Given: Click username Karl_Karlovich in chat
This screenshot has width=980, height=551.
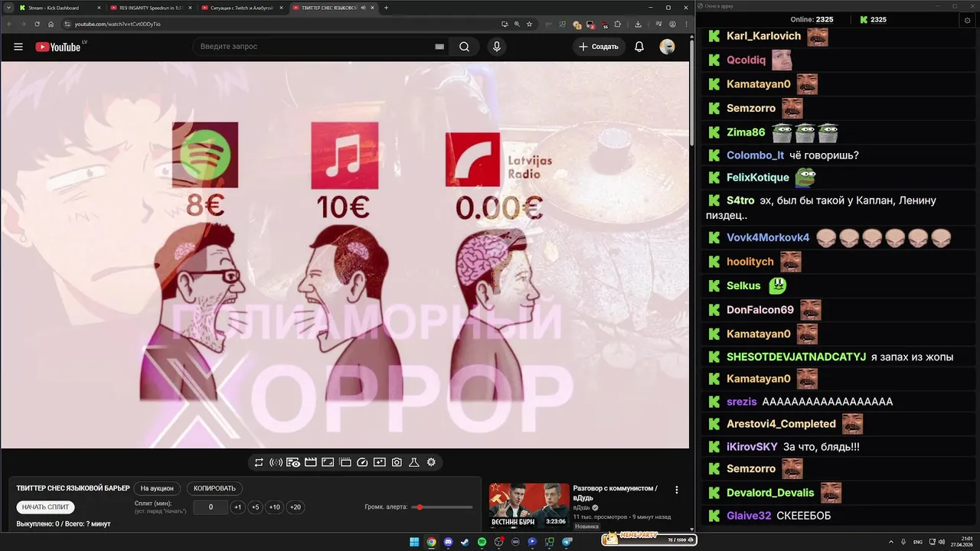Looking at the screenshot, I should point(763,36).
